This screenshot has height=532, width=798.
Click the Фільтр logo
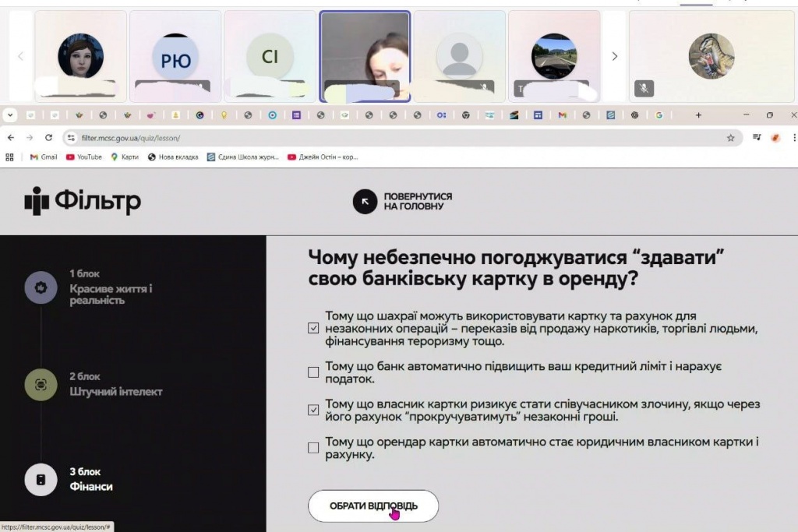coord(83,202)
